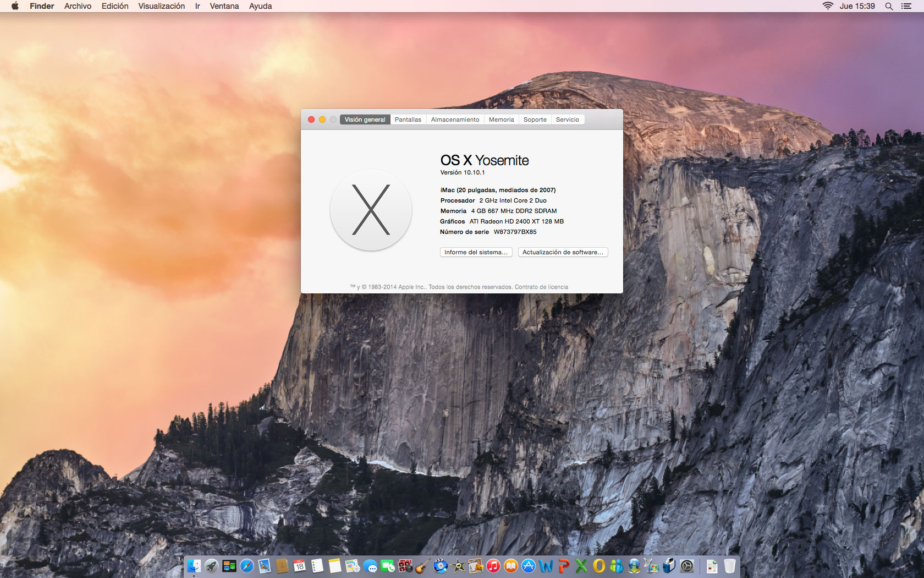This screenshot has height=578, width=924.
Task: Open iTunes music note icon
Action: coord(493,566)
